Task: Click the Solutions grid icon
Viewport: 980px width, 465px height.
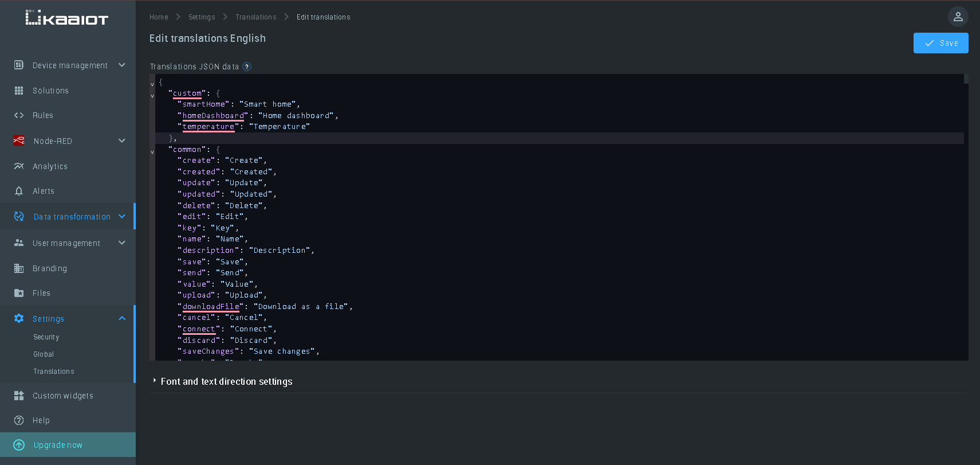Action: pos(19,91)
